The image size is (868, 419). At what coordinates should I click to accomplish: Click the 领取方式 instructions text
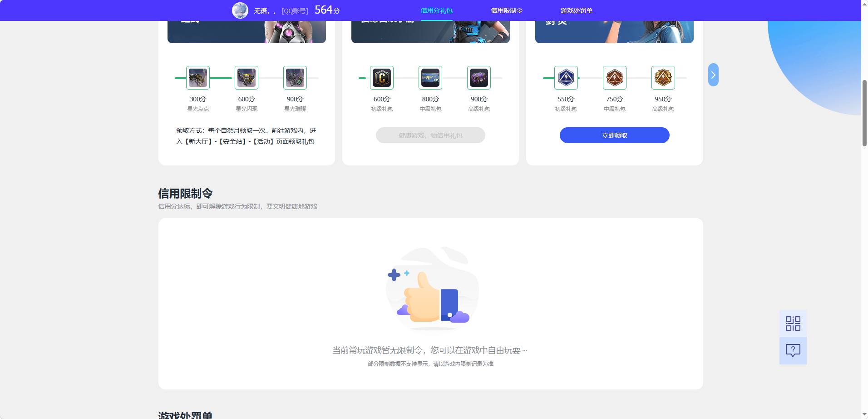coord(247,136)
